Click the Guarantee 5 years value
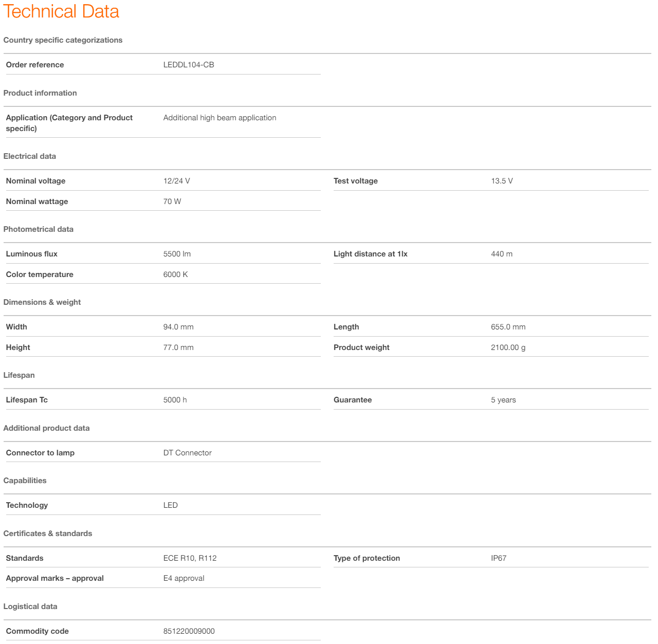The height and width of the screenshot is (644, 658). click(503, 400)
